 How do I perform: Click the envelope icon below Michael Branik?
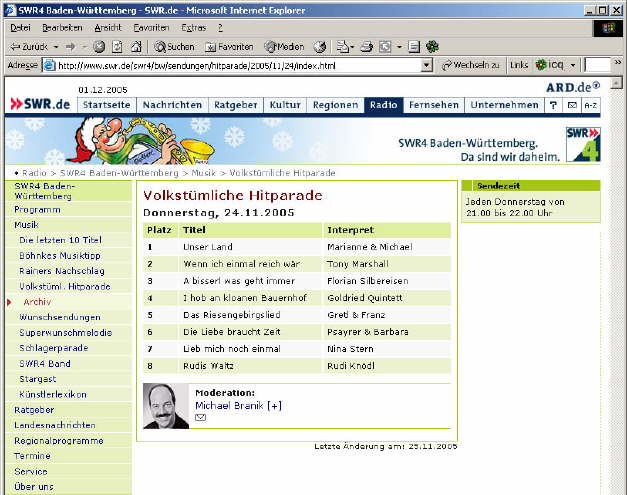click(200, 418)
